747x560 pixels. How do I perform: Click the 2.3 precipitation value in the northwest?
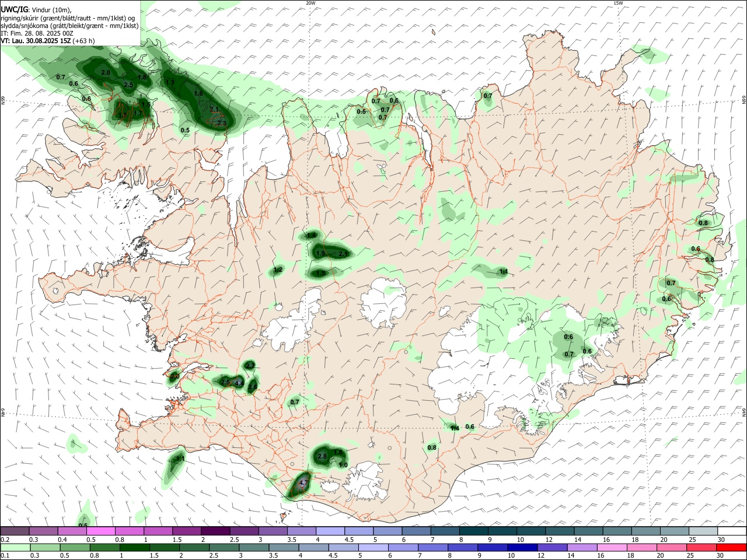tap(221, 123)
